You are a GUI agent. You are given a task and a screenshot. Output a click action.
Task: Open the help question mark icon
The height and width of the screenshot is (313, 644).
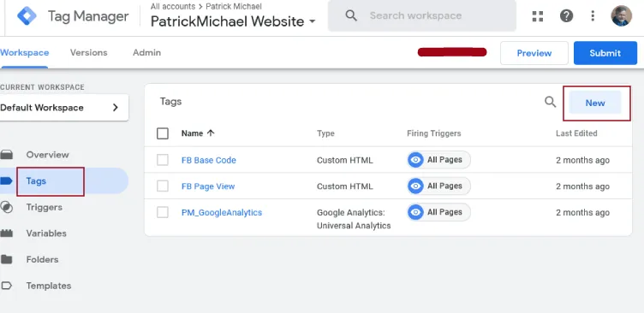(566, 16)
